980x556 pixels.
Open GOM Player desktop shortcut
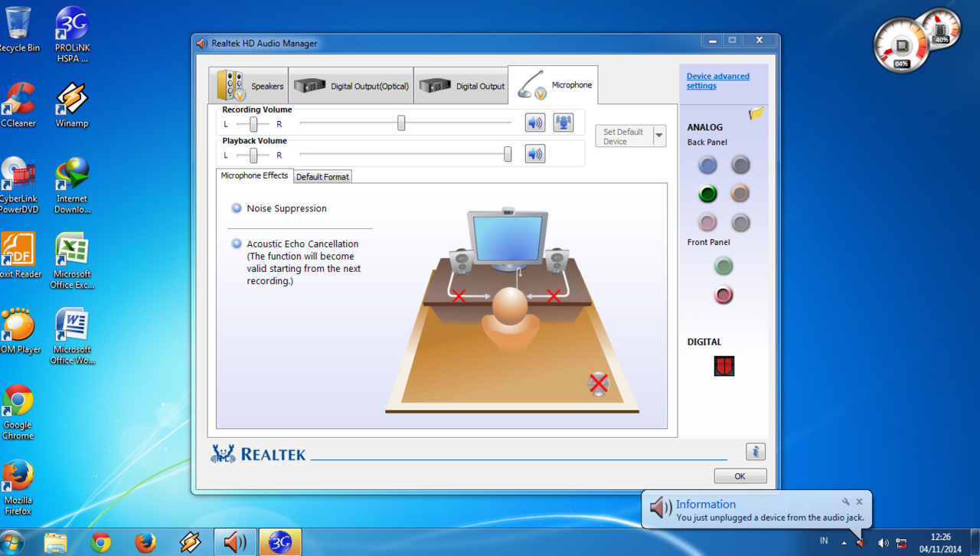tap(18, 331)
